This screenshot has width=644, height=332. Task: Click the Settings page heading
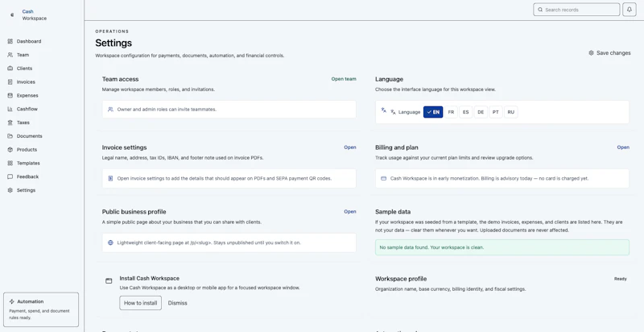click(x=114, y=43)
